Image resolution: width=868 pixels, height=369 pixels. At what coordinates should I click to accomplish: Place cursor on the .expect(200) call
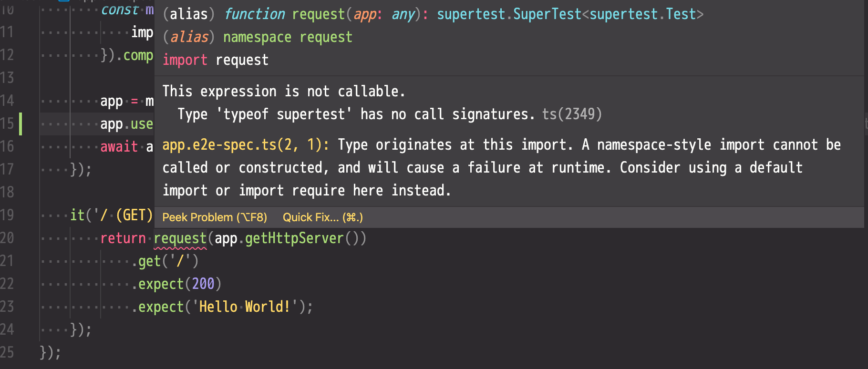click(x=176, y=284)
